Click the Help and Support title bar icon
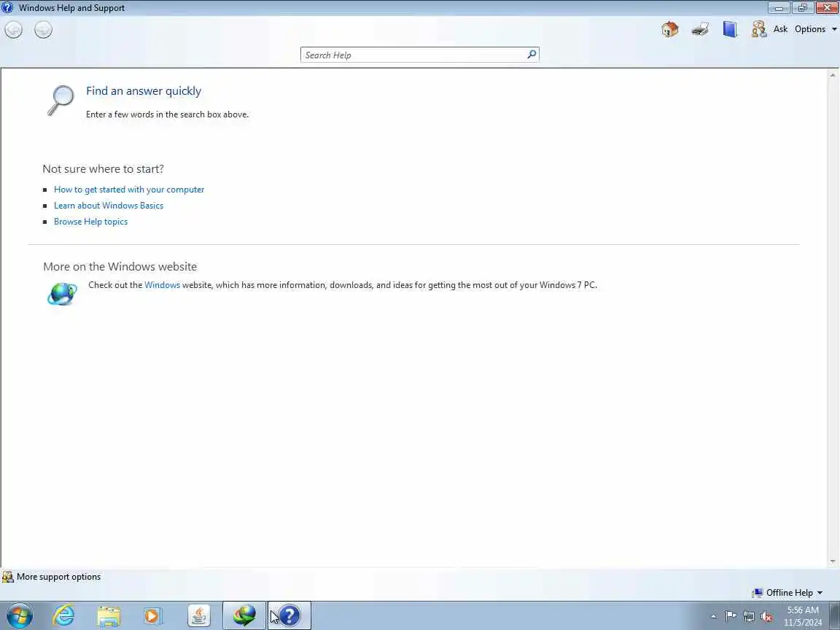 [7, 7]
